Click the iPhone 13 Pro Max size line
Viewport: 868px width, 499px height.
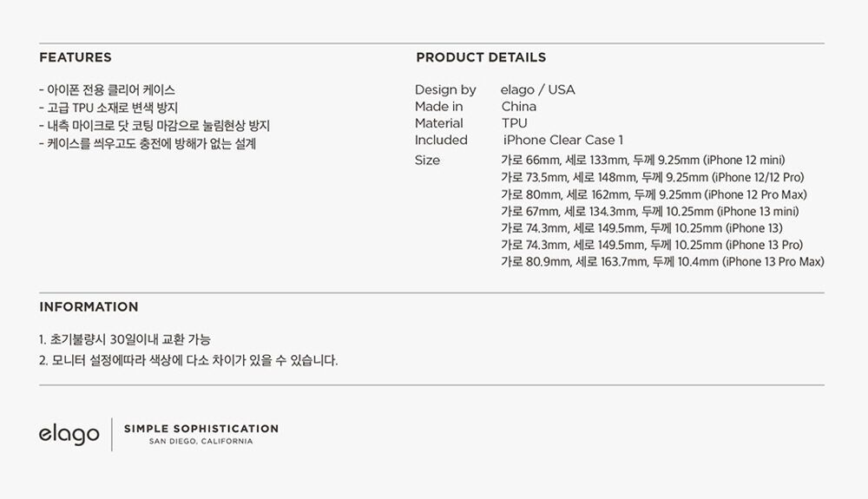click(x=662, y=262)
